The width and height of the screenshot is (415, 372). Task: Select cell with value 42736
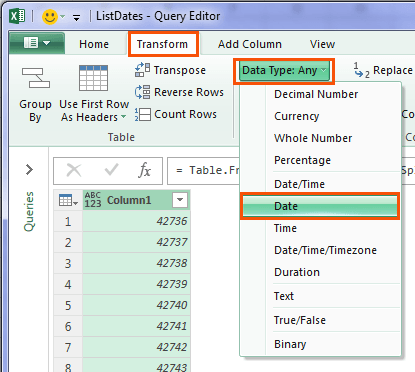point(136,221)
